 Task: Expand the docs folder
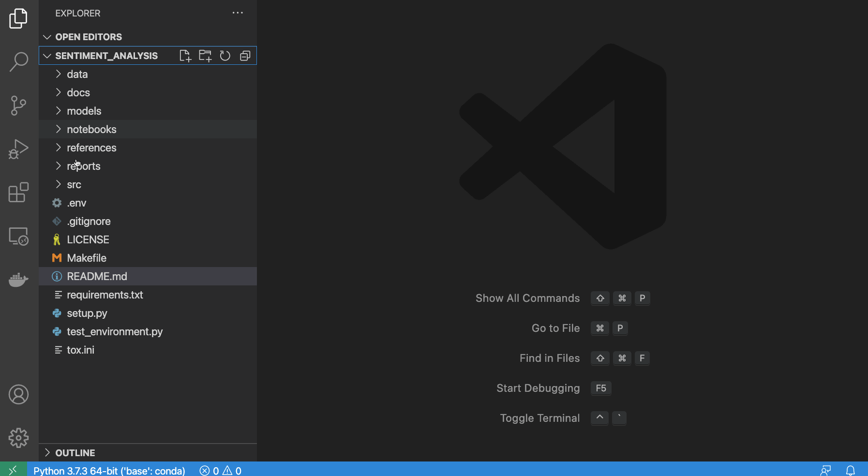coord(148,92)
